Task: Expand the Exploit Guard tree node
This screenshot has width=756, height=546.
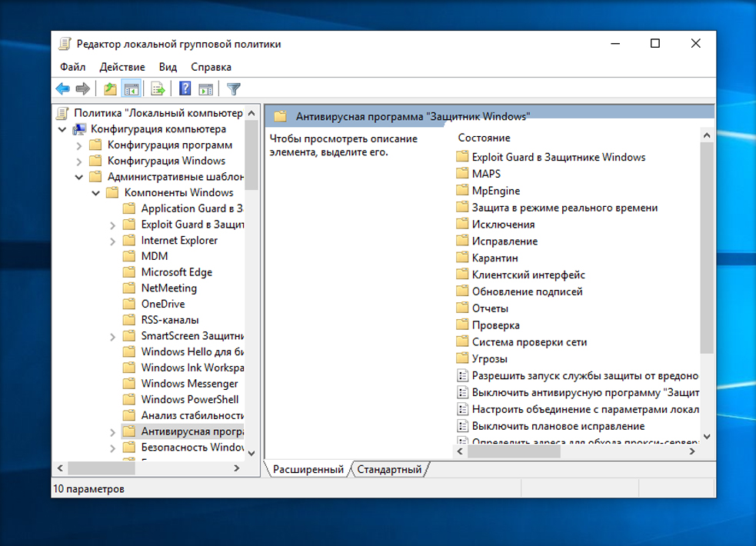Action: (113, 225)
